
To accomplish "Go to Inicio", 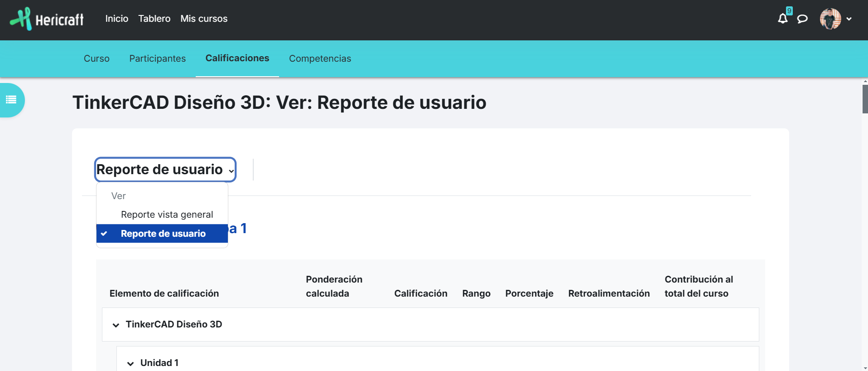I will (116, 19).
